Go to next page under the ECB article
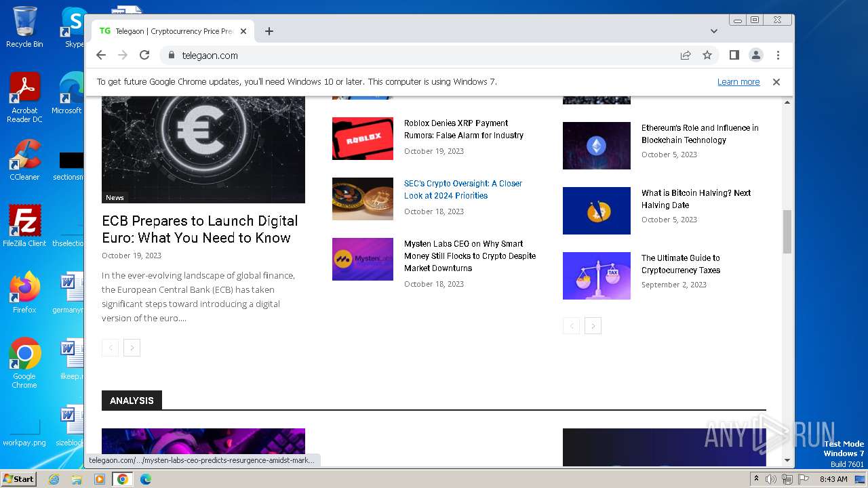The width and height of the screenshot is (868, 488). [x=132, y=348]
